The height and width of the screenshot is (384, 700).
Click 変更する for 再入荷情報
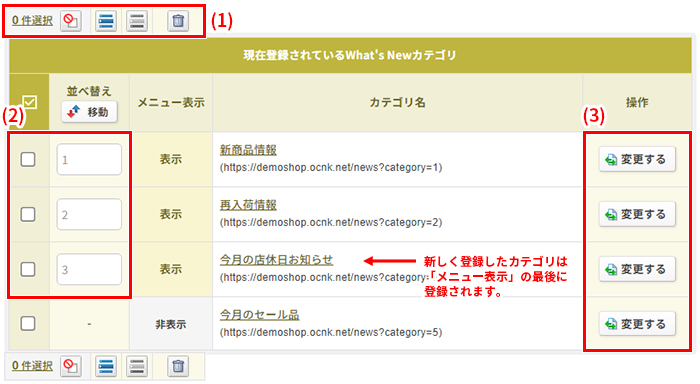point(637,214)
